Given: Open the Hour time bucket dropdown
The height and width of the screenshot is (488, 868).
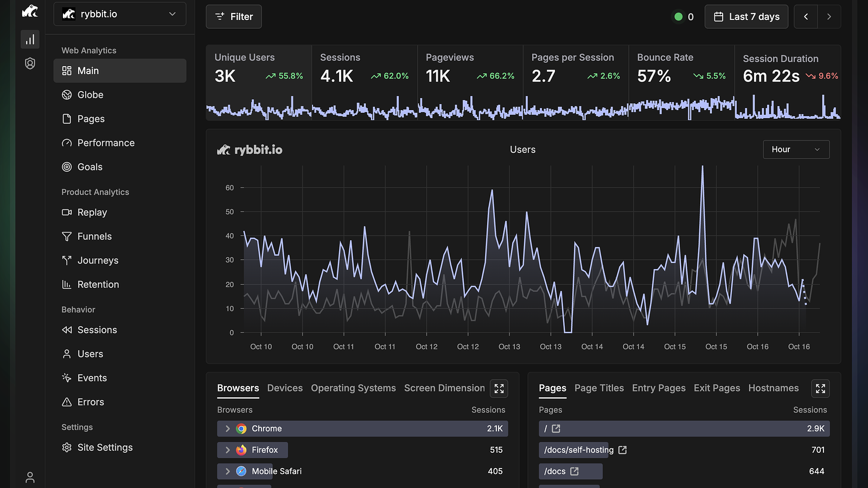Looking at the screenshot, I should pyautogui.click(x=796, y=150).
